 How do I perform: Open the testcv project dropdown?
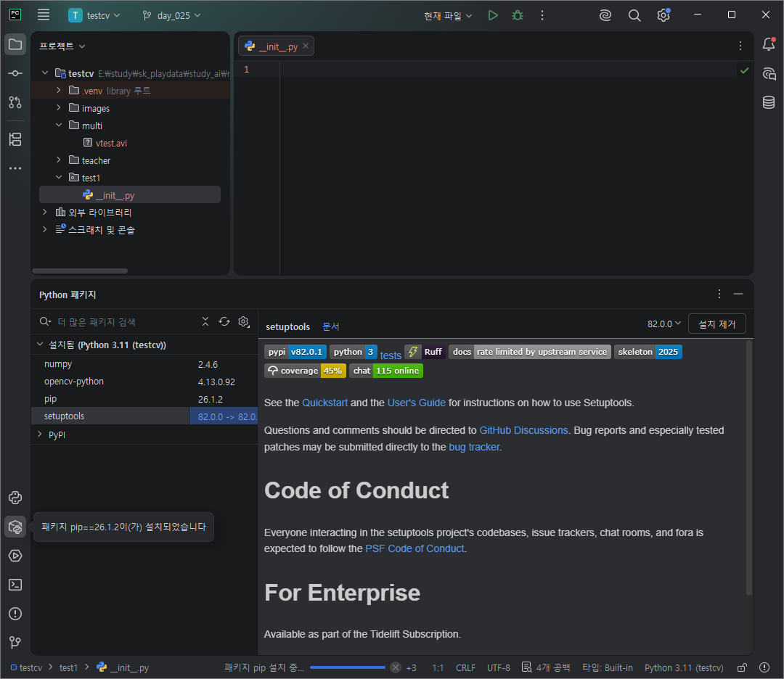coord(95,15)
